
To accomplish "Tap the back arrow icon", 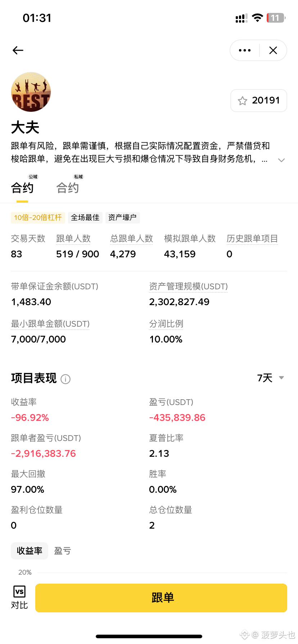I will click(x=18, y=50).
